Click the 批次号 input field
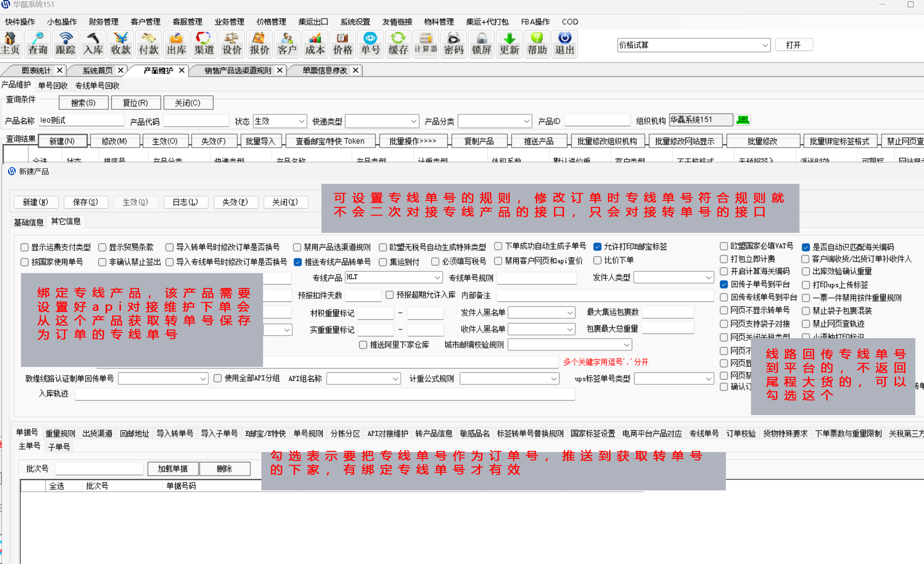Viewport: 924px width, 564px height. click(x=99, y=469)
